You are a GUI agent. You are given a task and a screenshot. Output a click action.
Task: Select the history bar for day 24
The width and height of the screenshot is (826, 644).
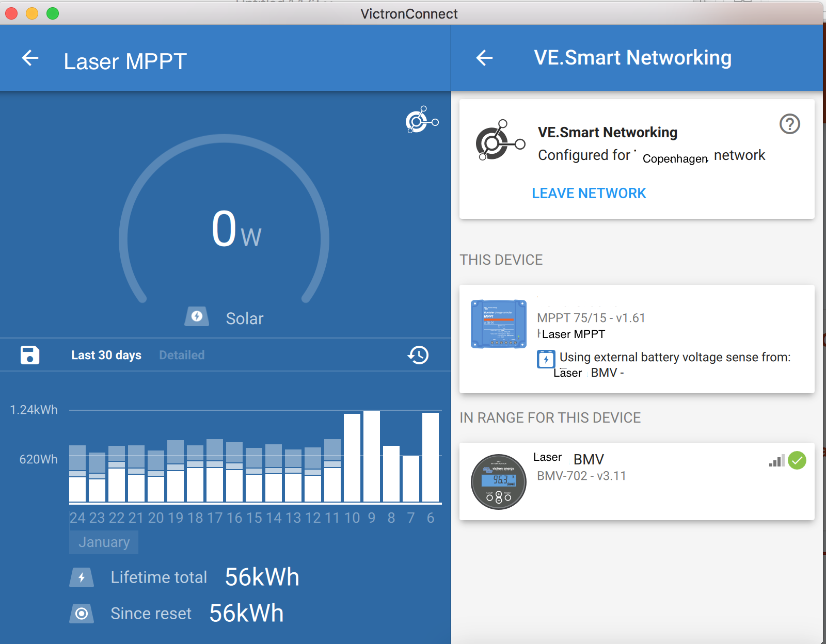(77, 474)
